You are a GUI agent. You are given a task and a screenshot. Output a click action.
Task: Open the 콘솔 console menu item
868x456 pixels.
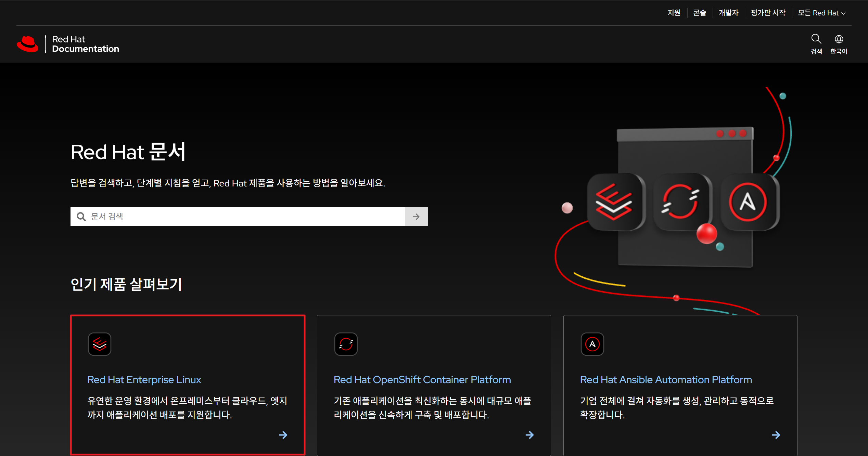point(700,13)
